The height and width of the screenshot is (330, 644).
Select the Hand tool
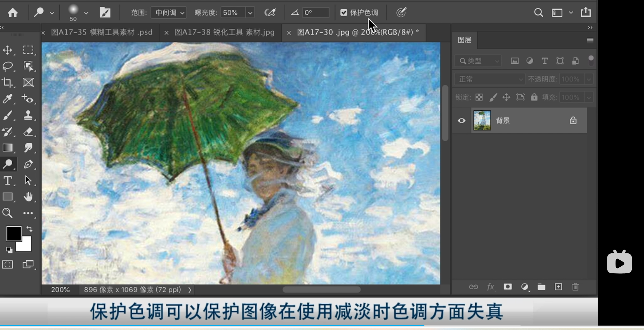[x=28, y=197]
